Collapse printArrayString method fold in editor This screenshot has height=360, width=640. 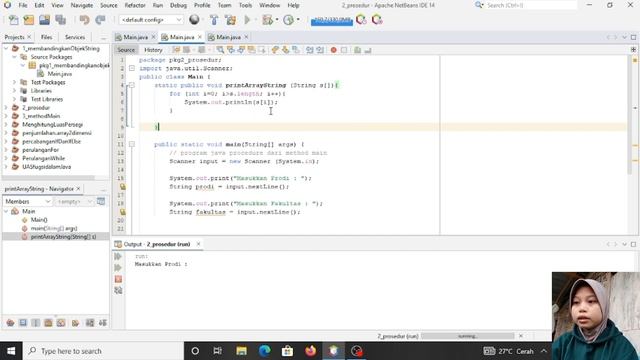[x=132, y=85]
